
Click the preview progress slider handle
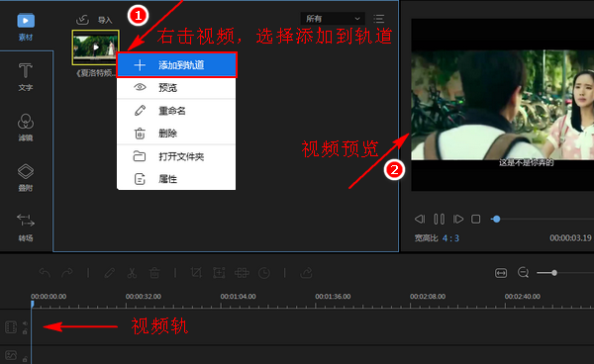pos(496,219)
